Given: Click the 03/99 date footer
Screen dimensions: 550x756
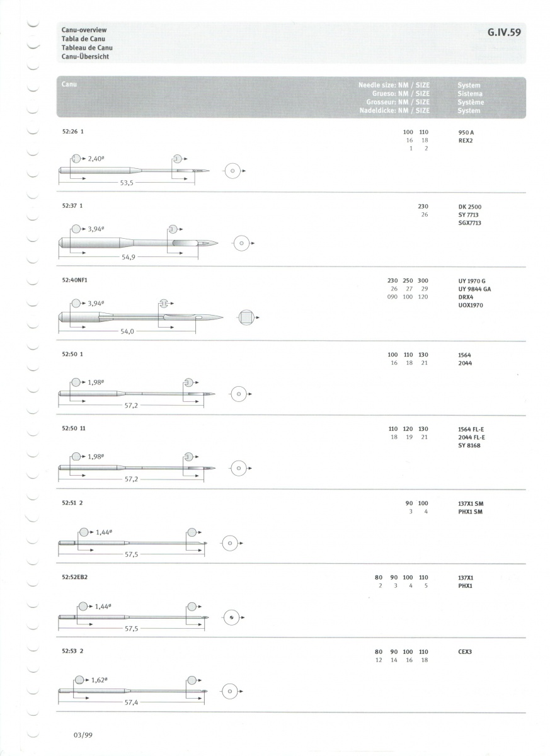Looking at the screenshot, I should pos(83,735).
